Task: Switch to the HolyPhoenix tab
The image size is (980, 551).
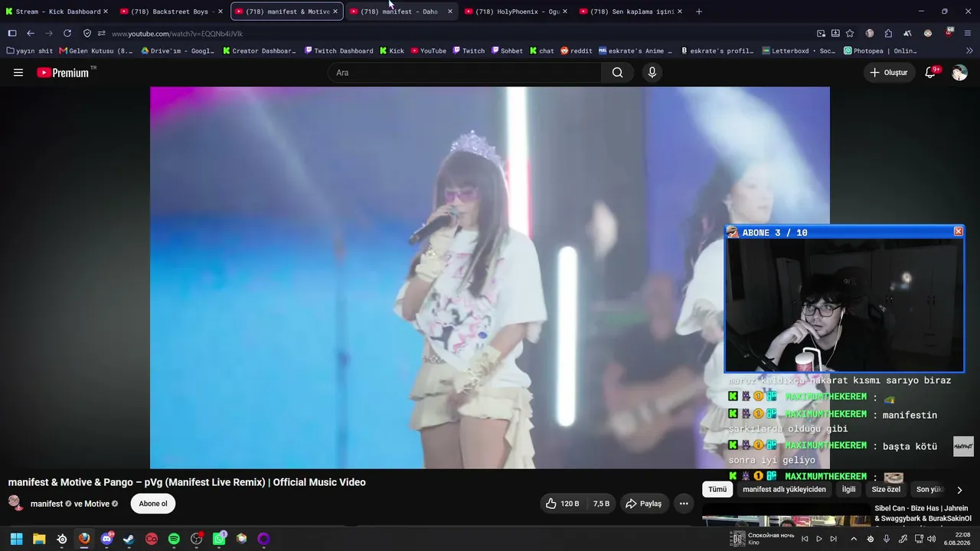Action: 516,11
